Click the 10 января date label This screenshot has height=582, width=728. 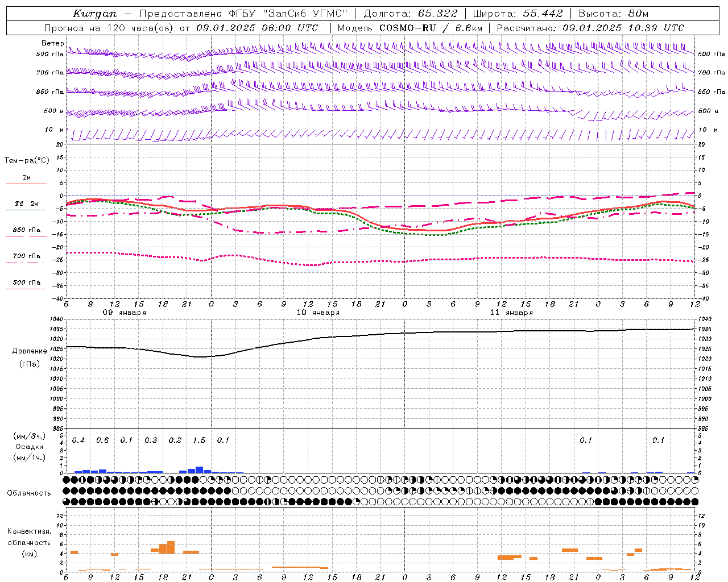click(318, 313)
